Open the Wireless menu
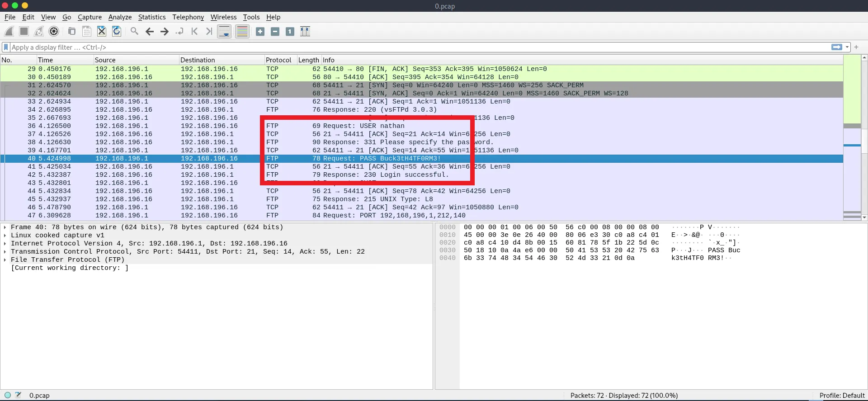 223,17
